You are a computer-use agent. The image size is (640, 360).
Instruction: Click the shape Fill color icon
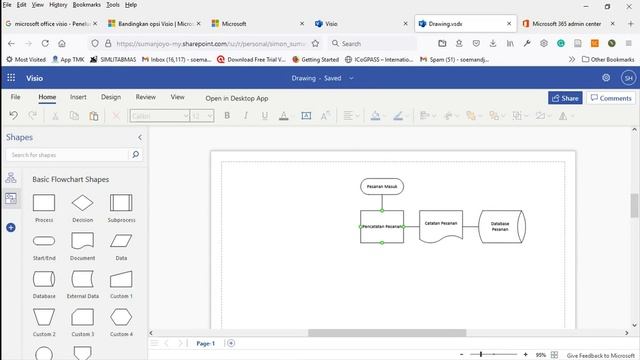click(x=375, y=116)
